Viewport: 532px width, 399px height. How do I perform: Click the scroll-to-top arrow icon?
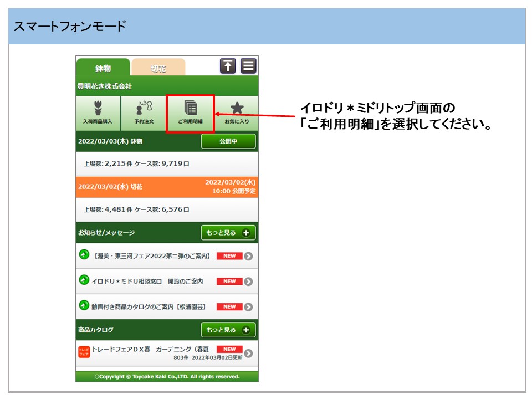click(x=228, y=66)
